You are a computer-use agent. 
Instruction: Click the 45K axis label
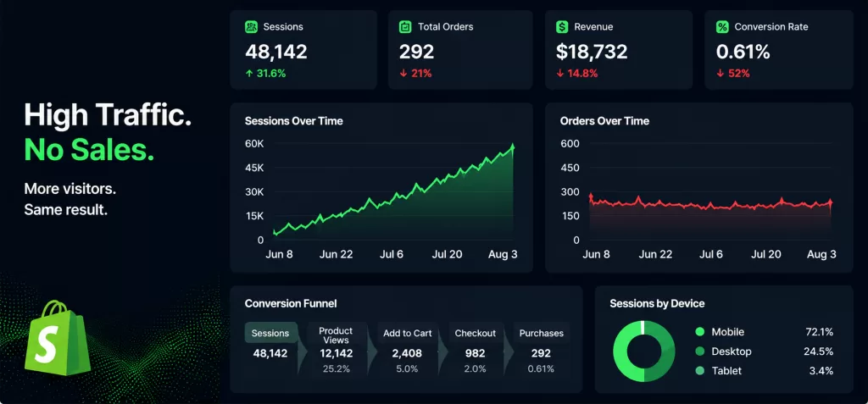(254, 168)
